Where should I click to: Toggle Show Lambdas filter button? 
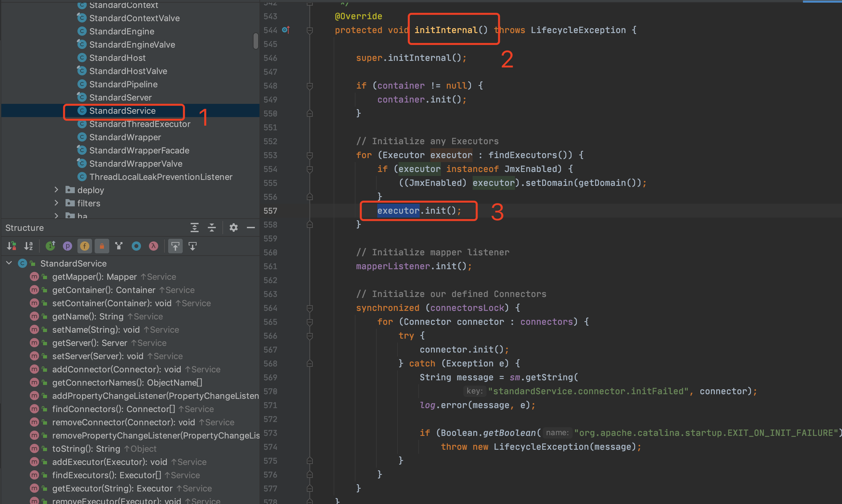click(x=153, y=246)
